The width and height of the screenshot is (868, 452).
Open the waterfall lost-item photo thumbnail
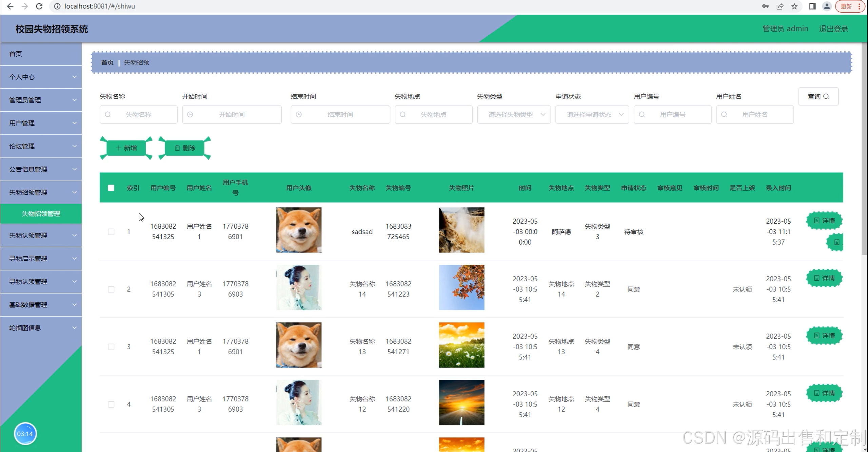[461, 230]
